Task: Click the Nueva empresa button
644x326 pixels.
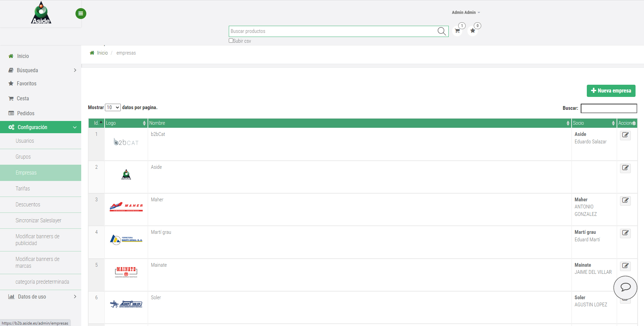Action: pos(611,91)
